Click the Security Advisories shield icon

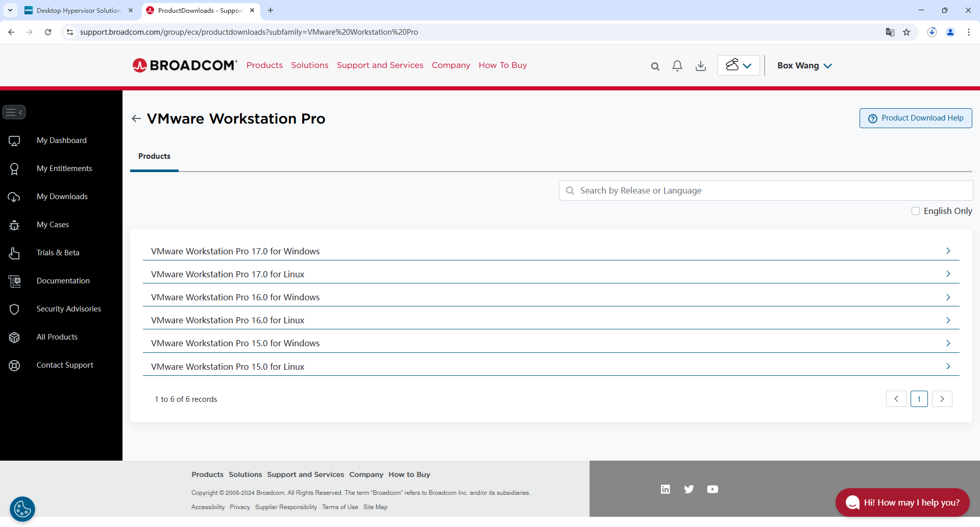(x=14, y=309)
